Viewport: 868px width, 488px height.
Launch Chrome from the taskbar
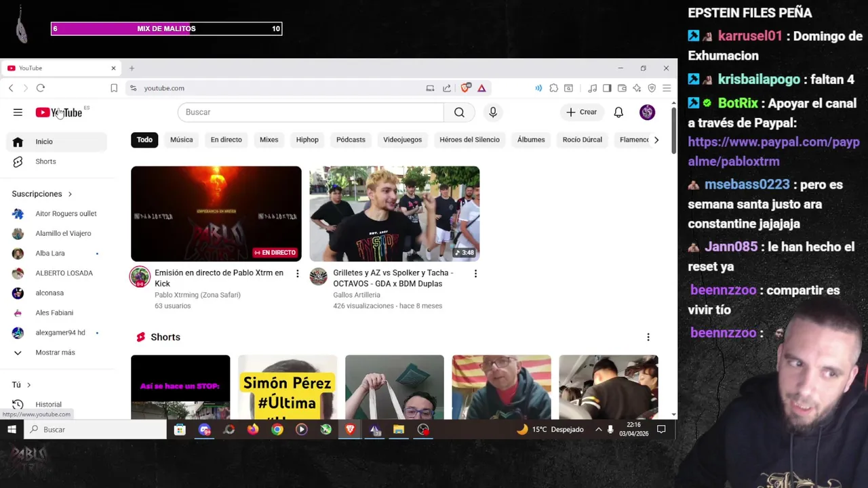pyautogui.click(x=277, y=430)
